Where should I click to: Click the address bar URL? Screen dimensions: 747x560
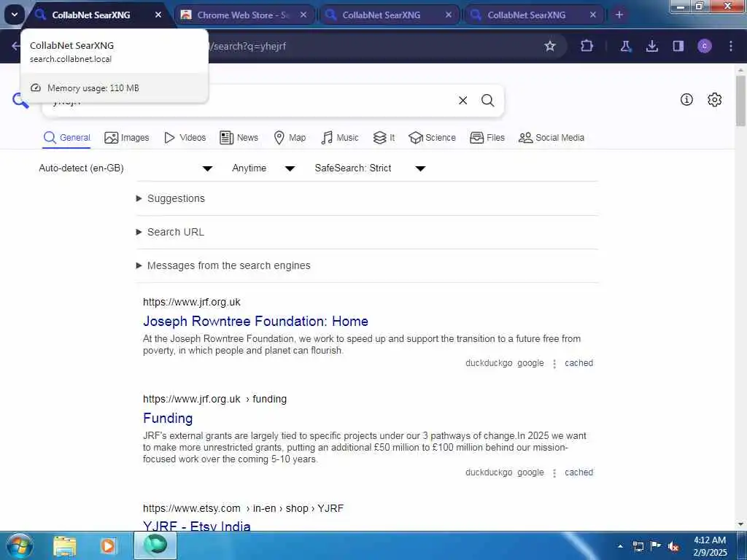(247, 46)
